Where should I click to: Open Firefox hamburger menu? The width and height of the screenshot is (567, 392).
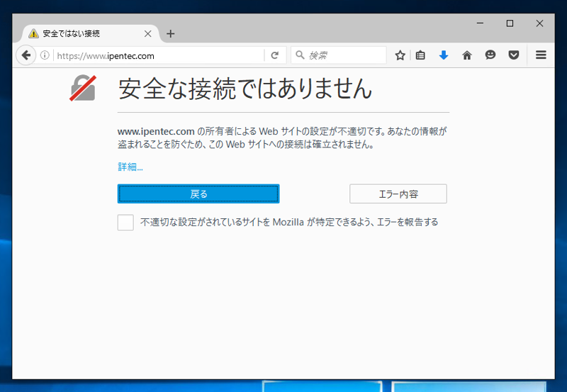(x=541, y=55)
